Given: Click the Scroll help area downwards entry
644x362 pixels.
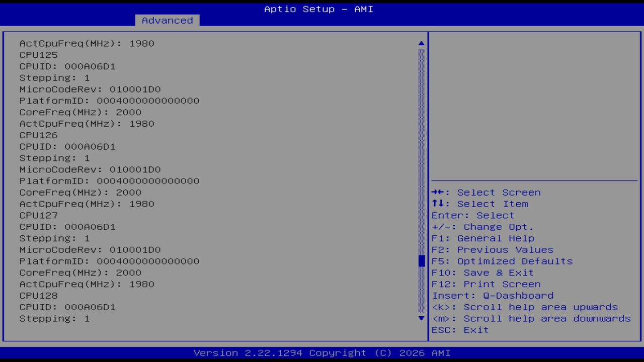Looking at the screenshot, I should (x=531, y=318).
